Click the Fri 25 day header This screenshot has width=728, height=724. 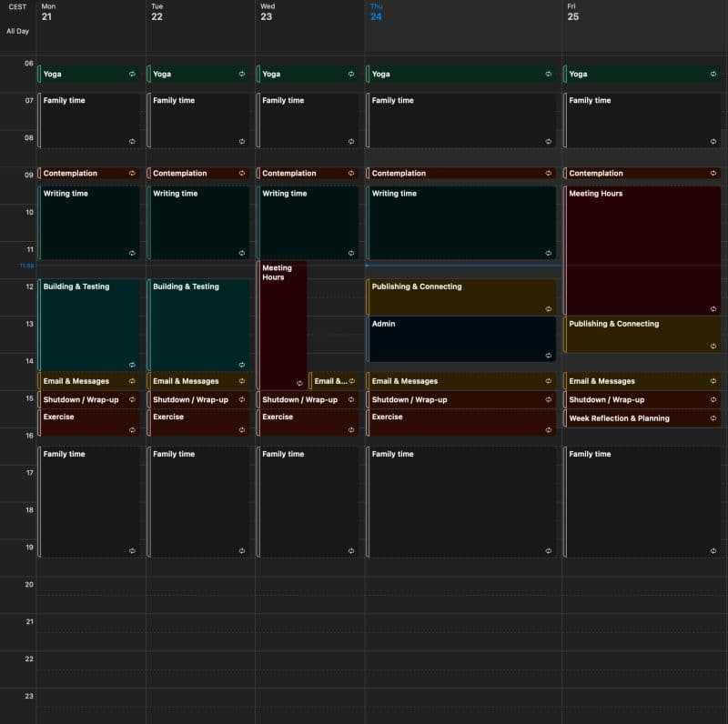[x=573, y=13]
